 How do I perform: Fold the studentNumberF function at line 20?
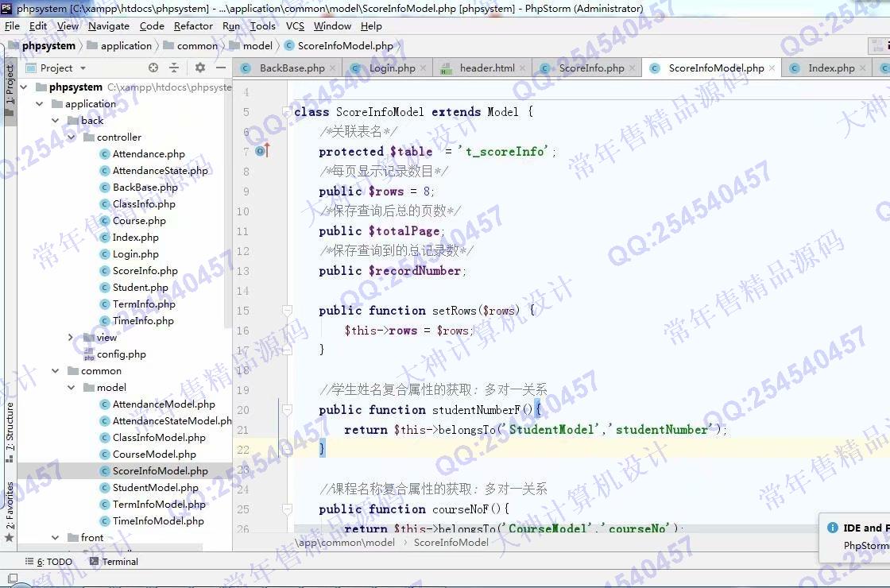pos(287,410)
